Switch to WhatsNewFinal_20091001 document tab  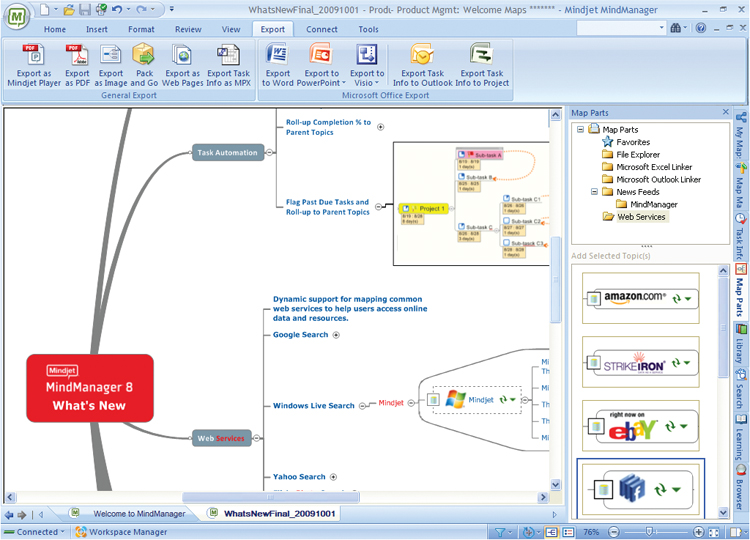tap(273, 514)
